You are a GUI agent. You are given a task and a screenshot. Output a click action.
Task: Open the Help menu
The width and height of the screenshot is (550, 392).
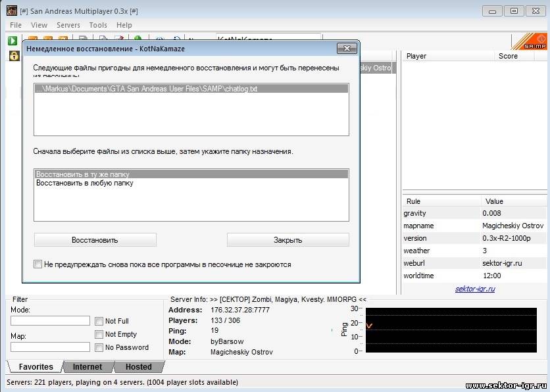(x=124, y=25)
